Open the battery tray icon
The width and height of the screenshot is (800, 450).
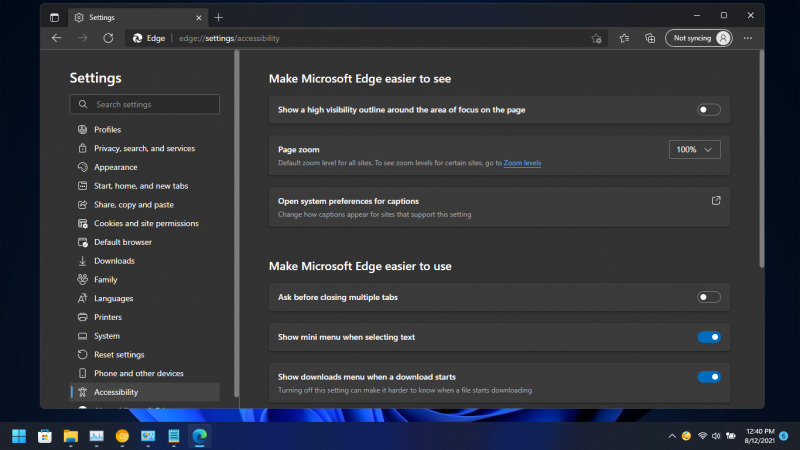731,436
